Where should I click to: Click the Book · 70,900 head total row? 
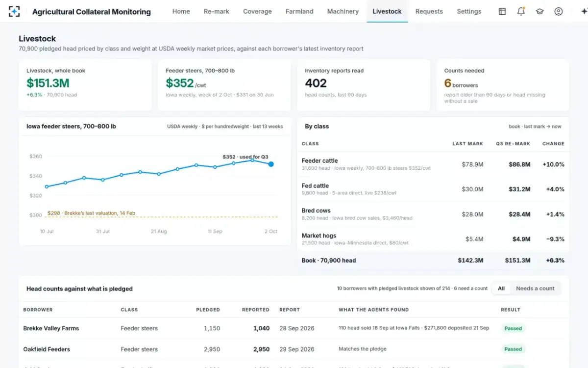click(433, 261)
